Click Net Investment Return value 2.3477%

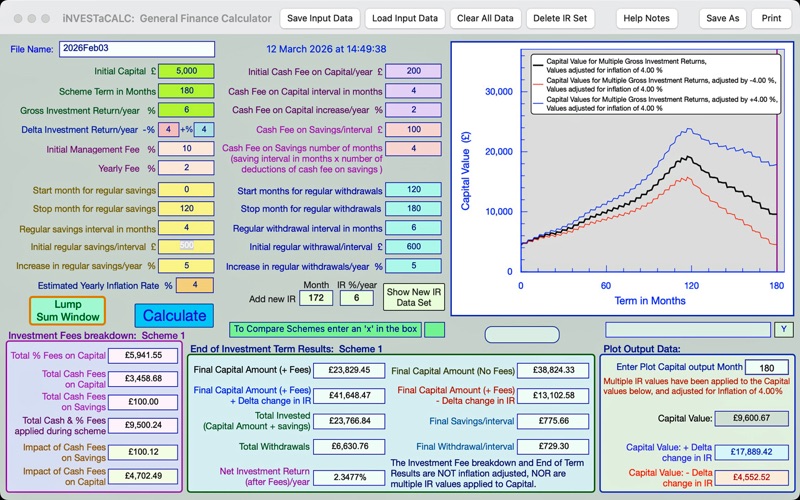pyautogui.click(x=349, y=478)
